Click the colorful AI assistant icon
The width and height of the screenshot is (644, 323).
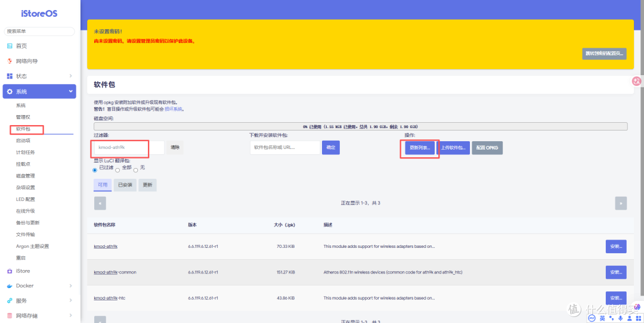pos(637,307)
